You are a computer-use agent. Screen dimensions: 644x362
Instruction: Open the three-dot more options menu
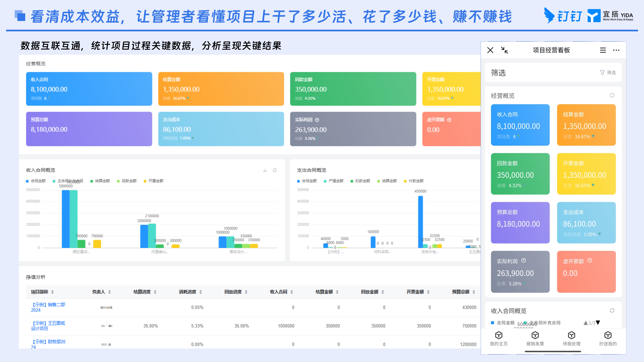pyautogui.click(x=616, y=50)
